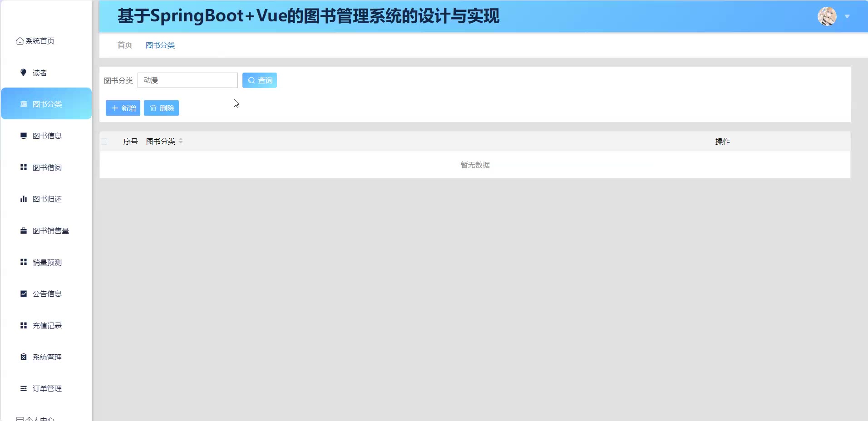Select 系统管理 in the sidebar
This screenshot has width=868, height=421.
[x=46, y=357]
